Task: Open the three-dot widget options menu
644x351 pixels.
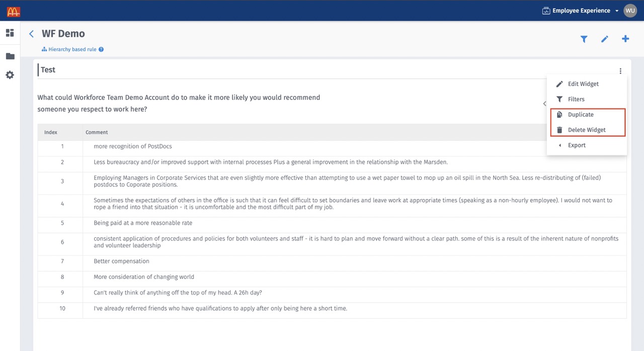Action: (x=620, y=71)
